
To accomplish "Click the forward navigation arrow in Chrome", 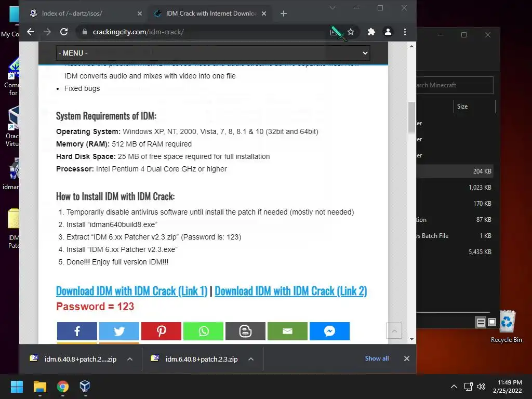I will 47,32.
